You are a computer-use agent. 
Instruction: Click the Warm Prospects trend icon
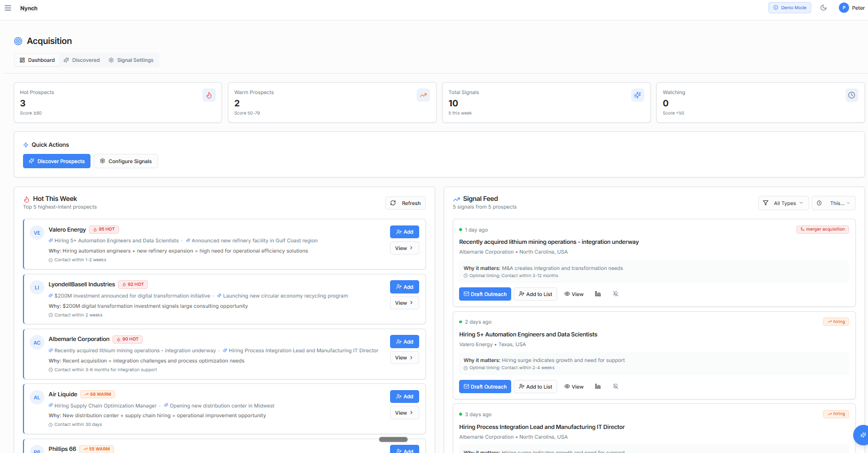tap(423, 95)
